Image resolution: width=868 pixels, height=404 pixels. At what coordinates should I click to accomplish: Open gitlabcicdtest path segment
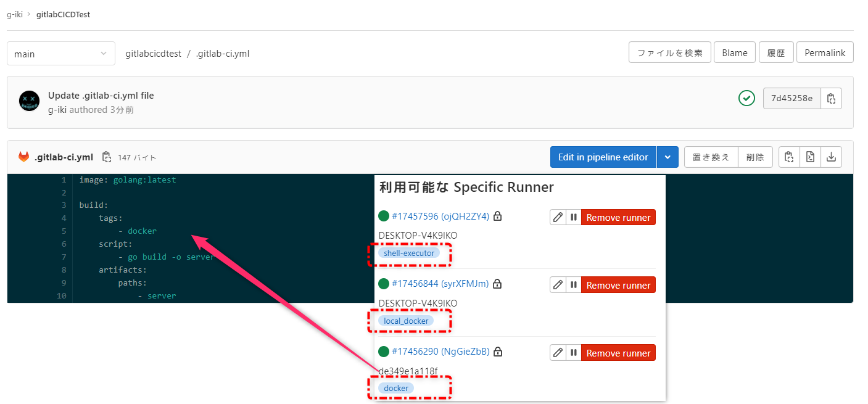[x=153, y=54]
